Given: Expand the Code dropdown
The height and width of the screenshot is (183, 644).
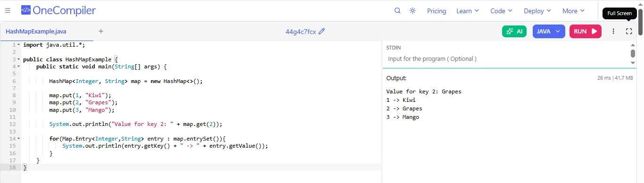Looking at the screenshot, I should 502,11.
